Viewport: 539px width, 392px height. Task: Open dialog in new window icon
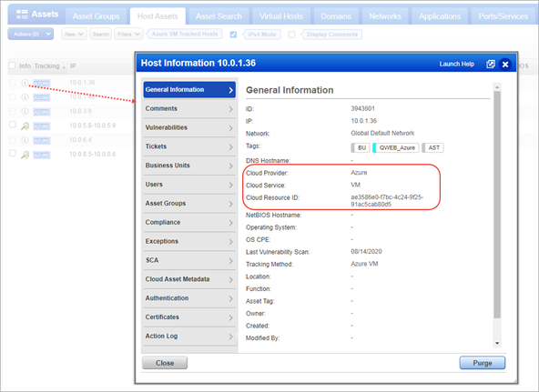click(x=491, y=65)
